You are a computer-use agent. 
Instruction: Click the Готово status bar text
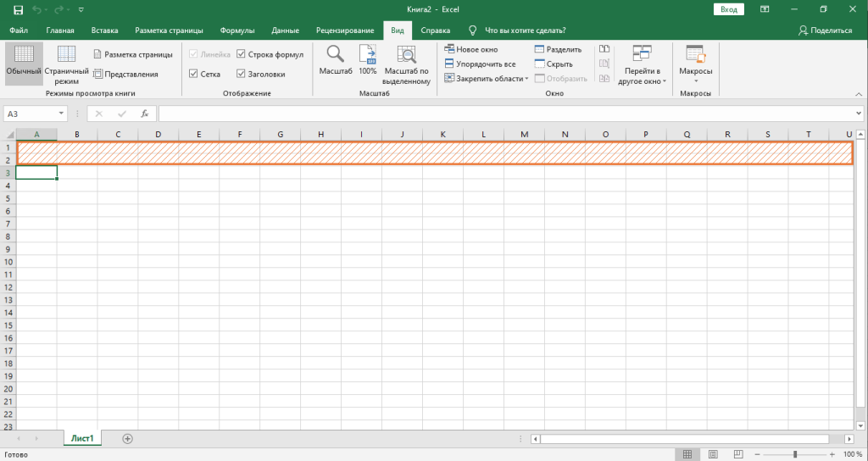(x=16, y=454)
